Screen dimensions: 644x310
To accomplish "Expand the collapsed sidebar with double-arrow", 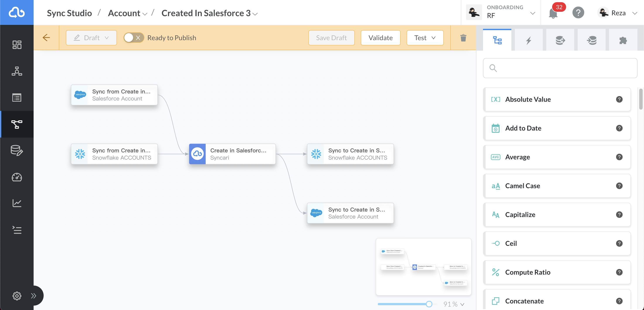I will click(x=34, y=296).
